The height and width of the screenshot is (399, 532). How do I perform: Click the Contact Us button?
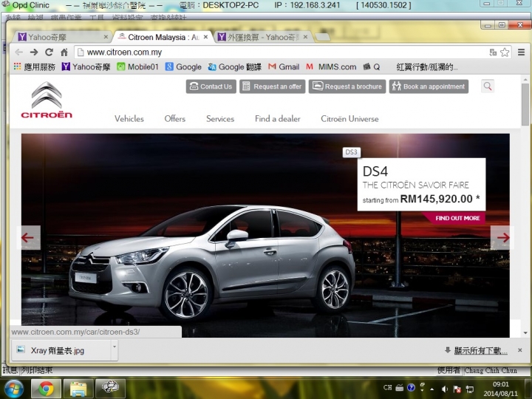[211, 86]
